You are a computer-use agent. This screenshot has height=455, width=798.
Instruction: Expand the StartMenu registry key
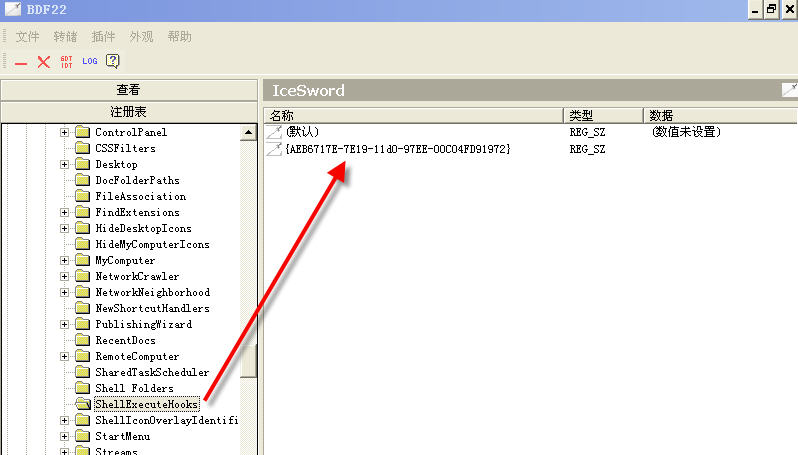click(x=64, y=436)
